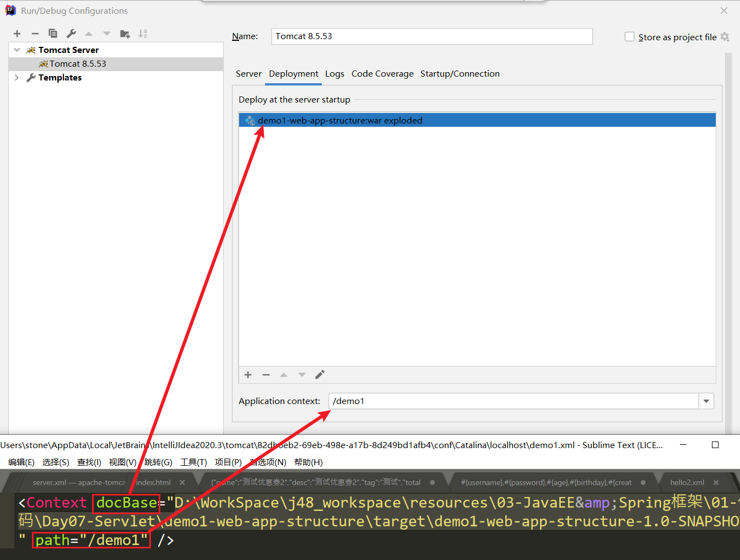The width and height of the screenshot is (740, 560).
Task: Copy the selected configuration
Action: [x=53, y=34]
